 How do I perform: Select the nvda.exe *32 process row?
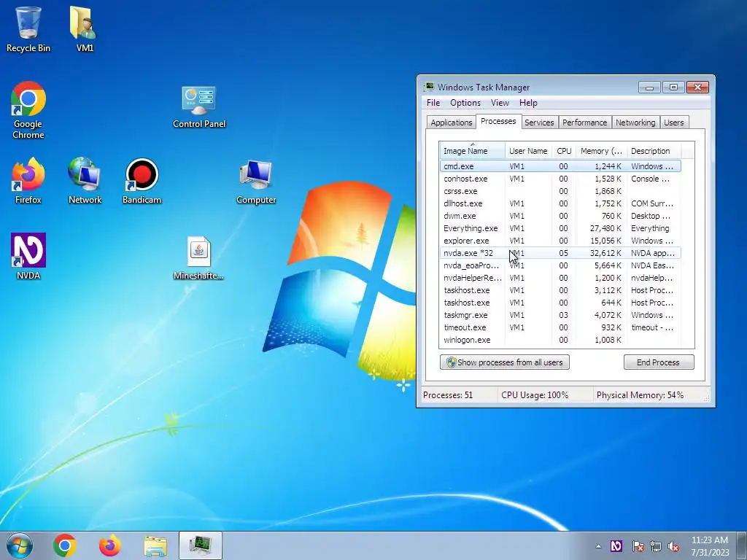click(x=560, y=253)
